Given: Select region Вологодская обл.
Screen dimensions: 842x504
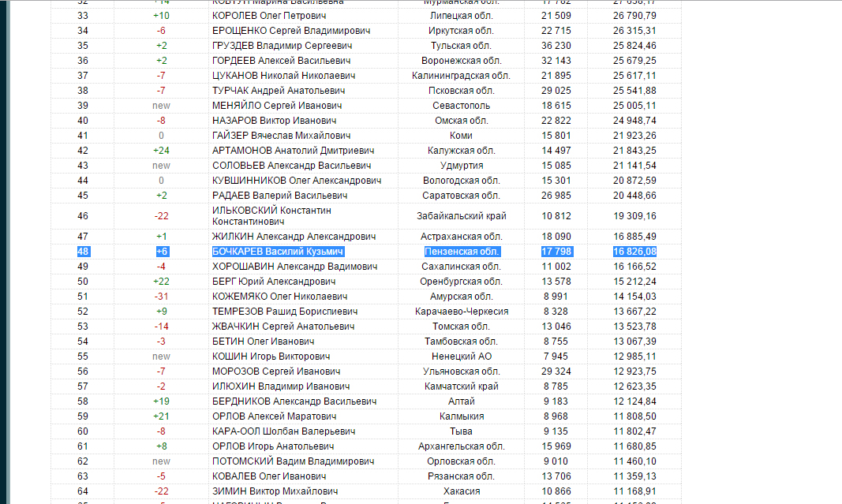Looking at the screenshot, I should [x=462, y=181].
